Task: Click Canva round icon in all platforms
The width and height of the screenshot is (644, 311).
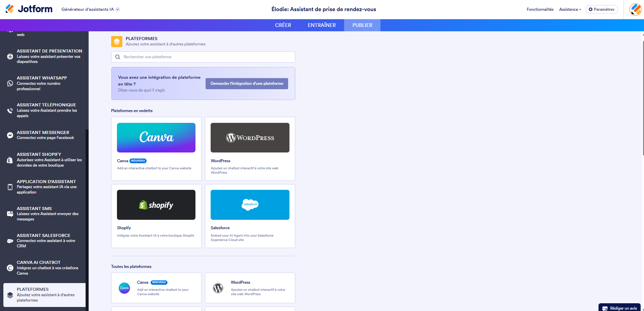Action: [x=124, y=288]
